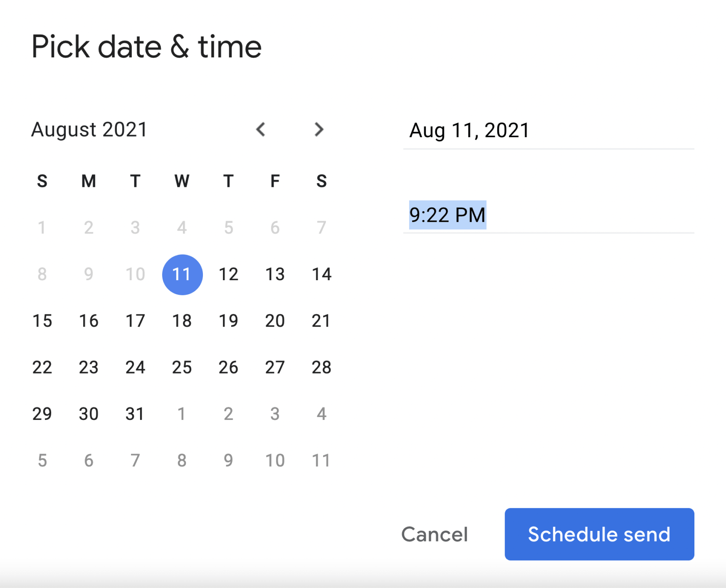This screenshot has width=726, height=588.
Task: Click the August 2021 month label
Action: tap(89, 129)
